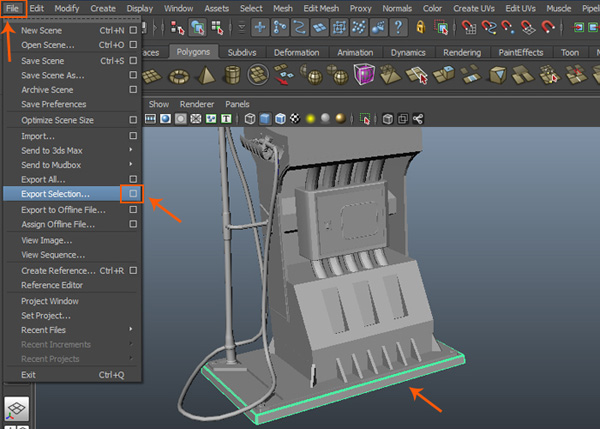Open option box for Save Scene
Viewport: 600px width, 429px height.
[133, 60]
